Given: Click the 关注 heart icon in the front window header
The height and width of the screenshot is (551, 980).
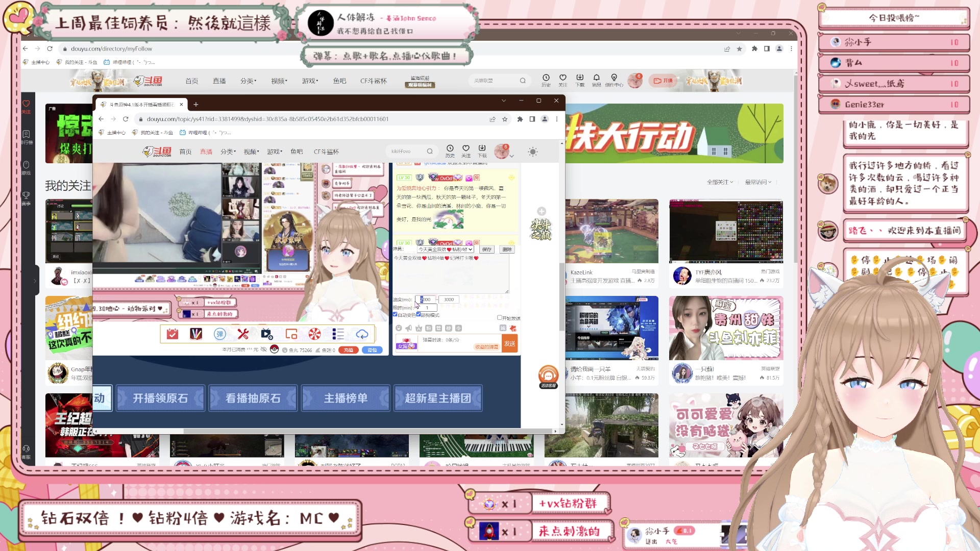Looking at the screenshot, I should point(466,151).
